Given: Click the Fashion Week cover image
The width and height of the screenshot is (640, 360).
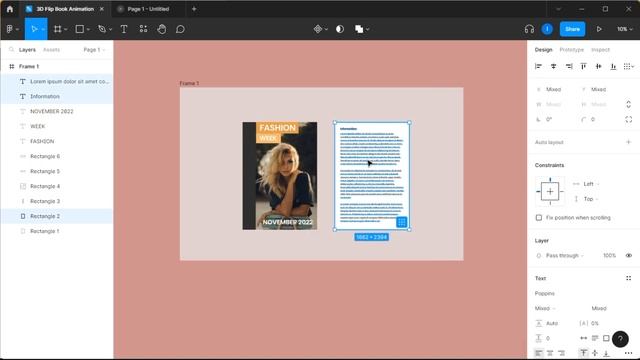Looking at the screenshot, I should [x=280, y=176].
